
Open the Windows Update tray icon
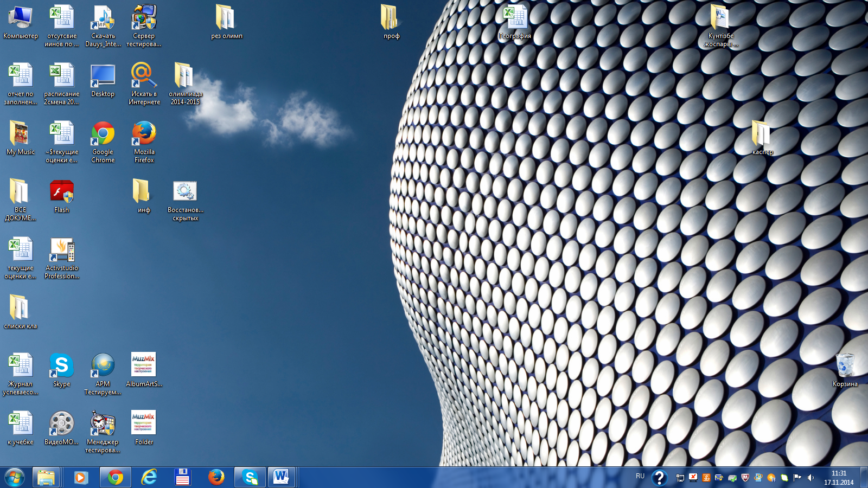[x=758, y=478]
